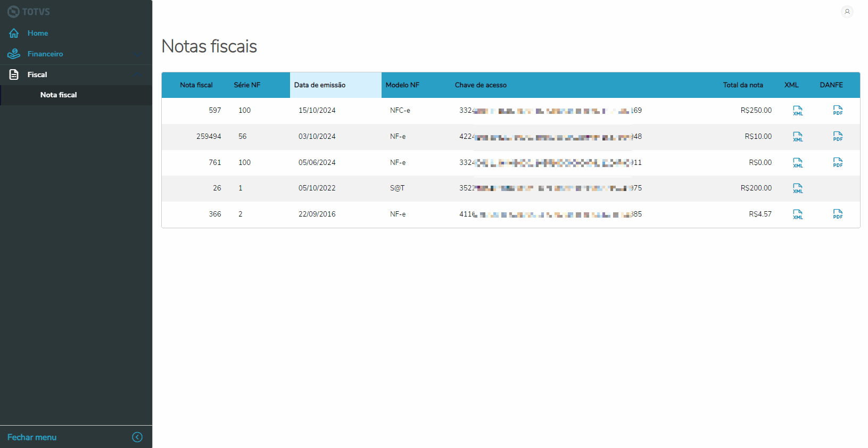Viewport: 868px width, 448px height.
Task: Select nota fiscal number 597 cell
Action: (215, 111)
